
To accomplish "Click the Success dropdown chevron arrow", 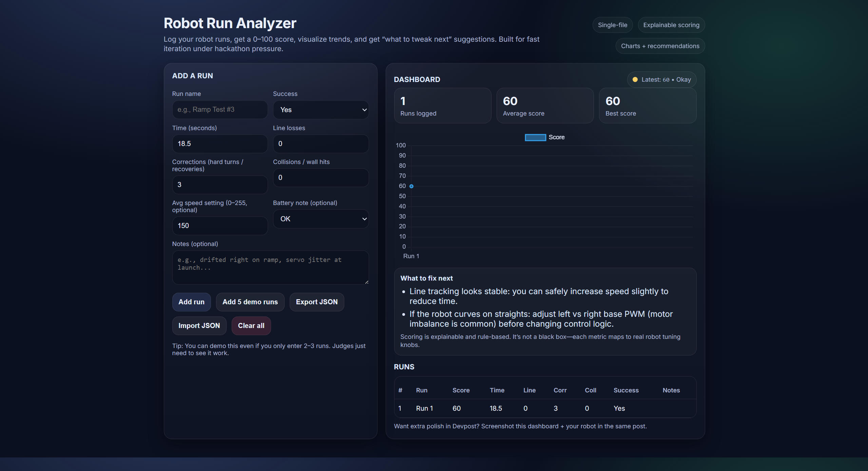I will coord(364,110).
